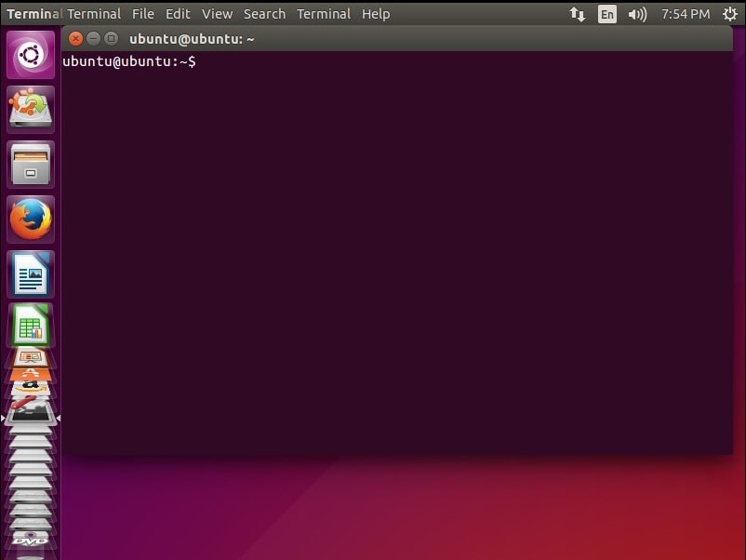
Task: Click the ubuntu@ubuntu:~$ prompt line
Action: (x=129, y=61)
